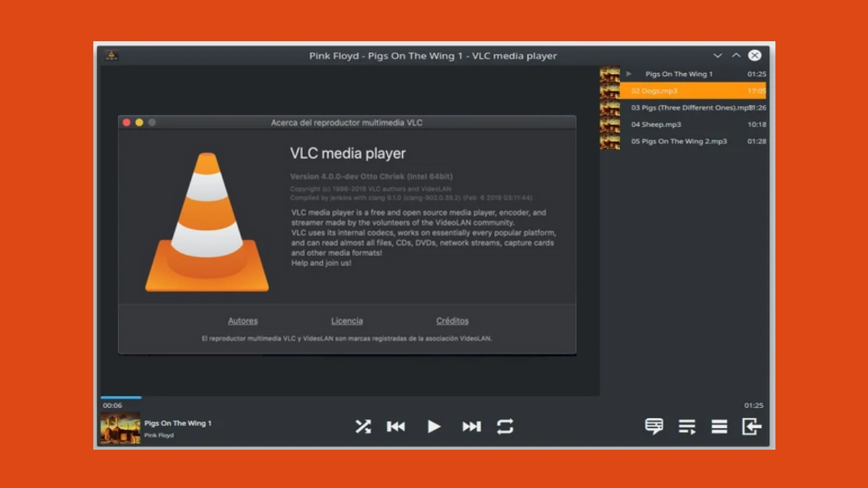Toggle shuffle playback mode
The height and width of the screenshot is (488, 868).
pyautogui.click(x=362, y=427)
